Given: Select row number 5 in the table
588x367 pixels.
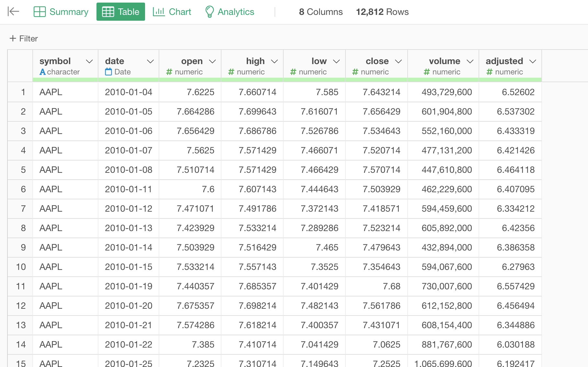Looking at the screenshot, I should (23, 170).
